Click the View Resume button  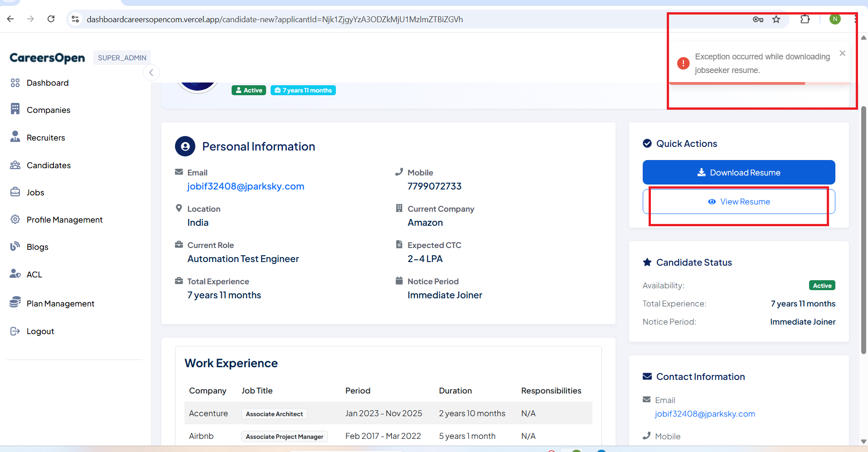point(739,202)
